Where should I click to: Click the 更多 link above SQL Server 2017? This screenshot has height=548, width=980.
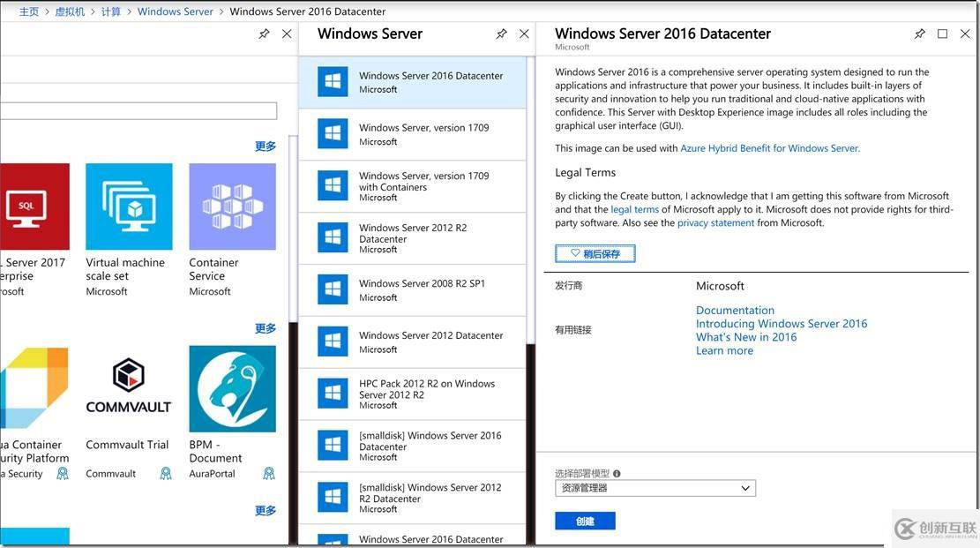coord(266,145)
